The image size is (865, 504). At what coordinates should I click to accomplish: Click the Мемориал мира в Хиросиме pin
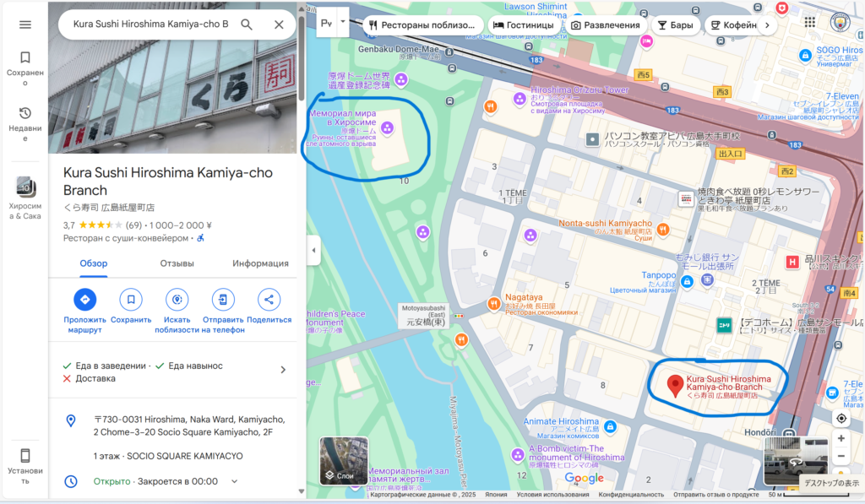pyautogui.click(x=387, y=128)
